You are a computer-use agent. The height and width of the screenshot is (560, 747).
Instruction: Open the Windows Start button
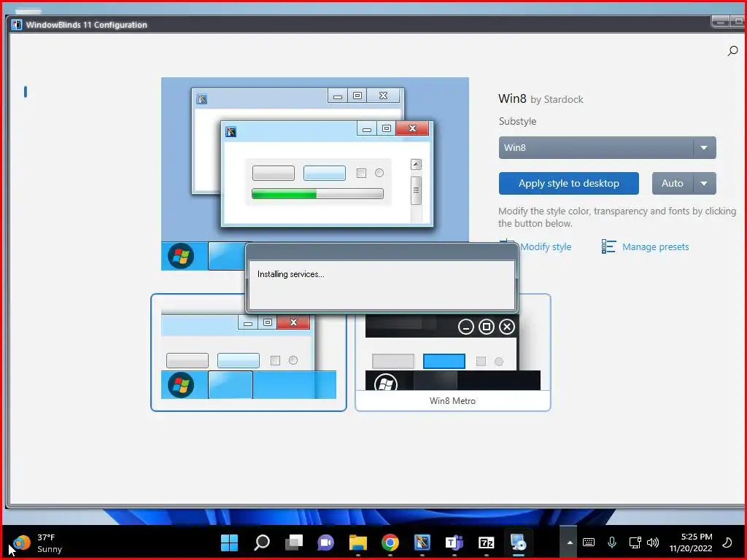(229, 542)
